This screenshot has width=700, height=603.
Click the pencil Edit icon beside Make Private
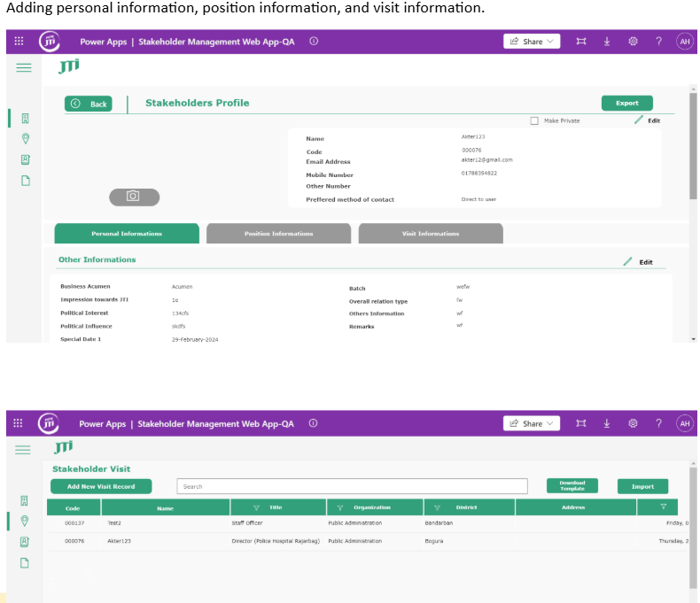[x=639, y=120]
